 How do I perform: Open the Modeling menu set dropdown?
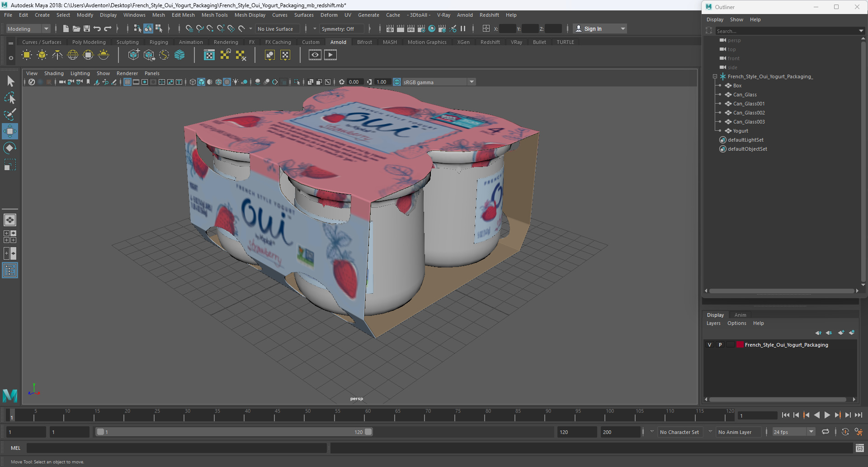(x=28, y=29)
